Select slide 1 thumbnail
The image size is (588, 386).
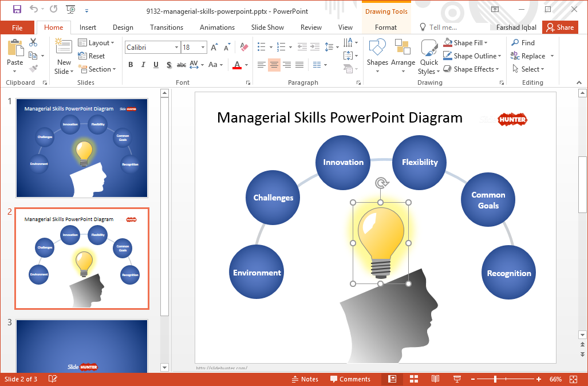coord(82,148)
